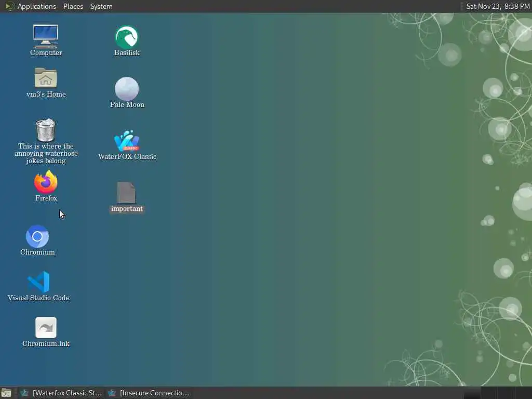This screenshot has height=399, width=532.
Task: Select the Chromium browser desktop icon
Action: click(x=37, y=236)
